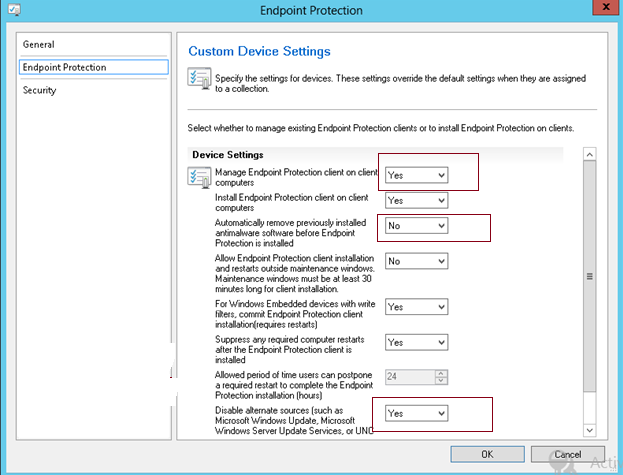Click the Endpoint Protection window title icon
This screenshot has height=475, width=623.
pyautogui.click(x=14, y=9)
